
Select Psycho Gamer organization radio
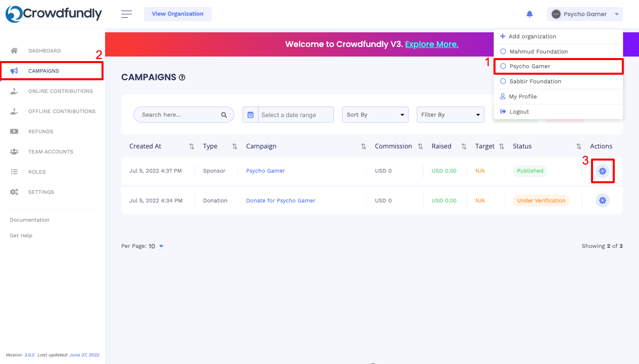[503, 66]
